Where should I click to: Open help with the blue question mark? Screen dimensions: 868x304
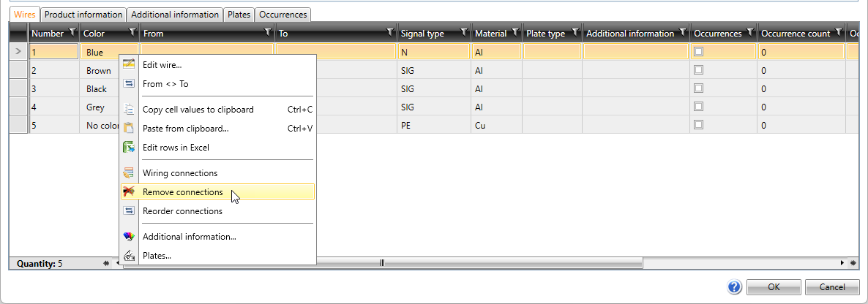735,287
